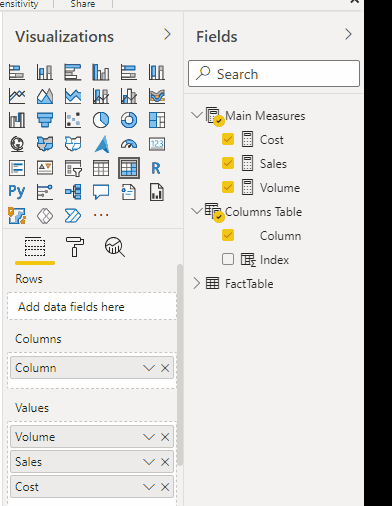Select the slicer visual
This screenshot has width=392, height=506.
[x=73, y=168]
